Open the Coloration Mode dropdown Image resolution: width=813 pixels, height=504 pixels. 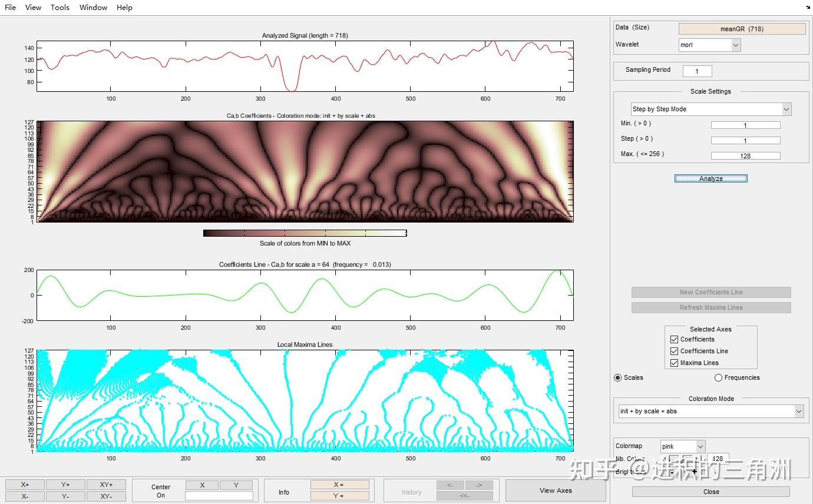click(711, 411)
